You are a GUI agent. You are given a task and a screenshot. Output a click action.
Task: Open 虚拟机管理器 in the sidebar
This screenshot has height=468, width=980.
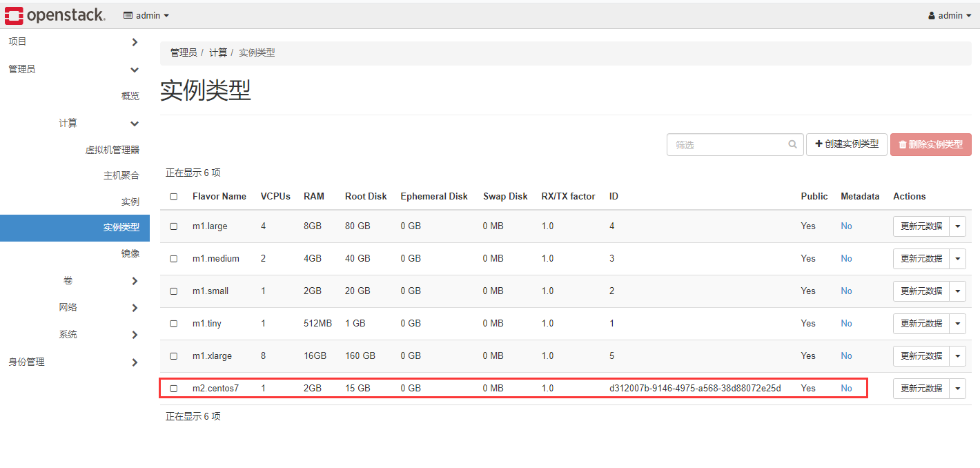pos(112,150)
